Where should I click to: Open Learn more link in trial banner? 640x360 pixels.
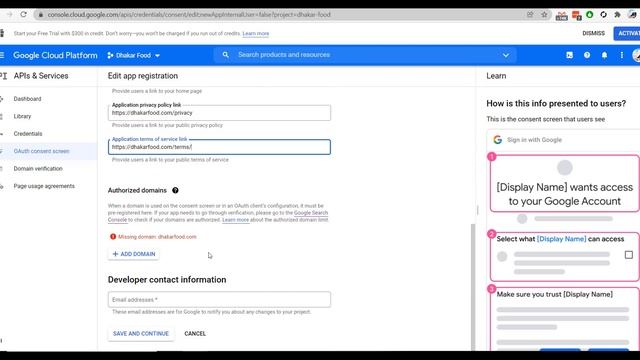pyautogui.click(x=256, y=33)
